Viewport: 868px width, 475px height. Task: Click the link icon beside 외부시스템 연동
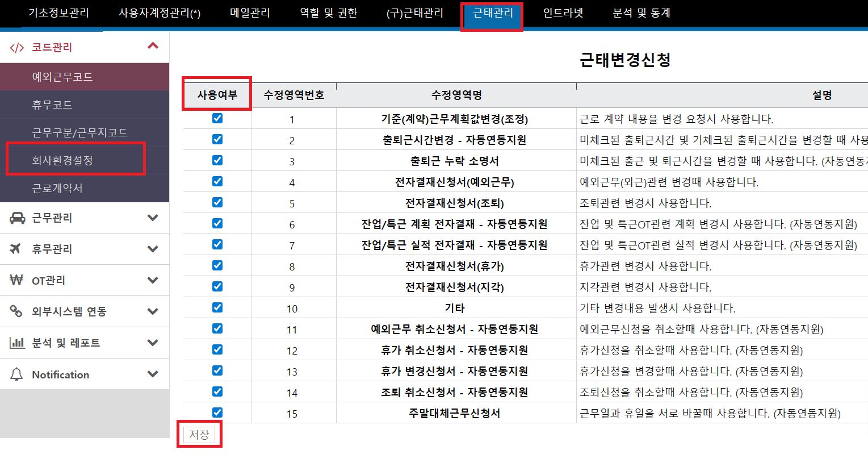(16, 311)
